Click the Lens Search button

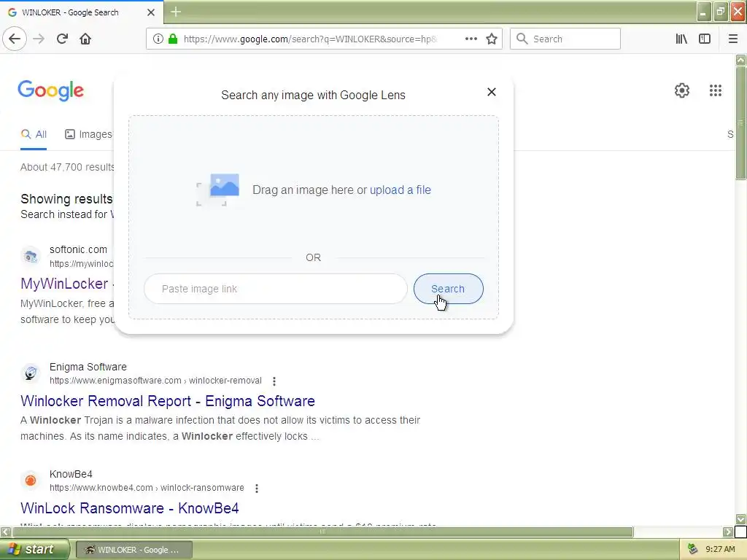click(x=449, y=289)
